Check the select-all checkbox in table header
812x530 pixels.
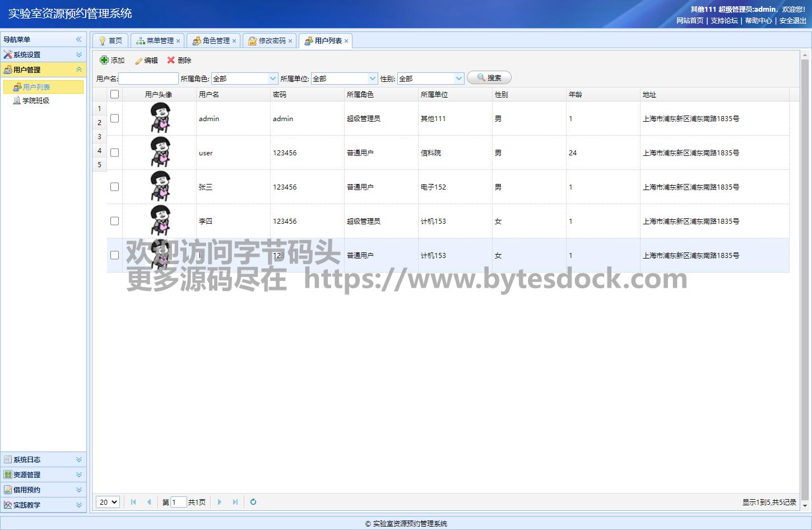click(115, 94)
